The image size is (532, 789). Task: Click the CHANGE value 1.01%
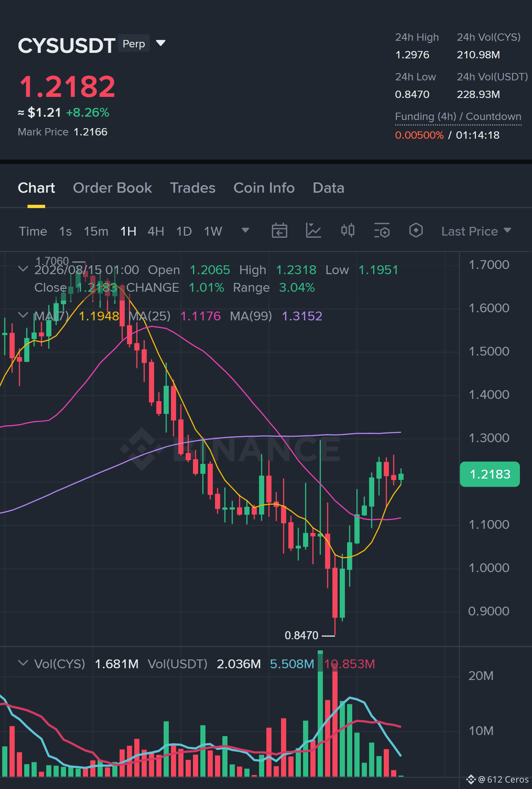pyautogui.click(x=206, y=288)
